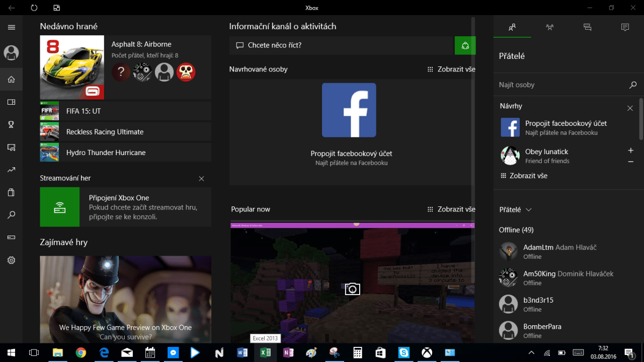
Task: Open friend AdamLtm Adam Hlaváč
Action: [566, 252]
